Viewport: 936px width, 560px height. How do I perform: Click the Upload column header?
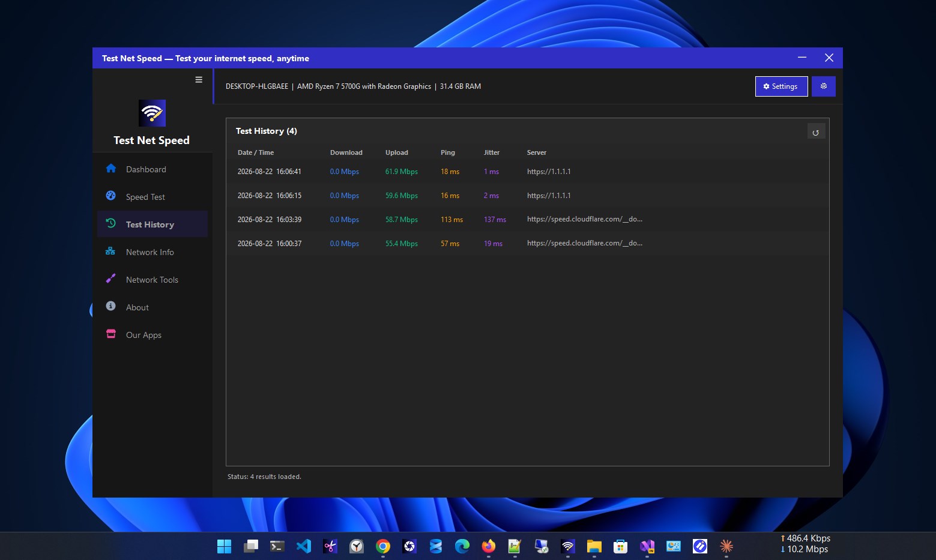click(397, 152)
